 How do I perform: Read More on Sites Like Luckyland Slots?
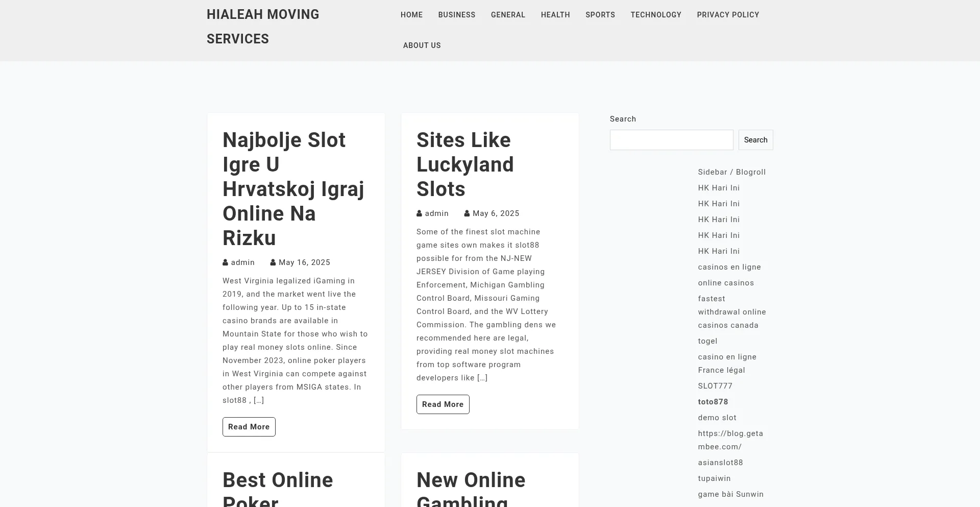coord(443,404)
